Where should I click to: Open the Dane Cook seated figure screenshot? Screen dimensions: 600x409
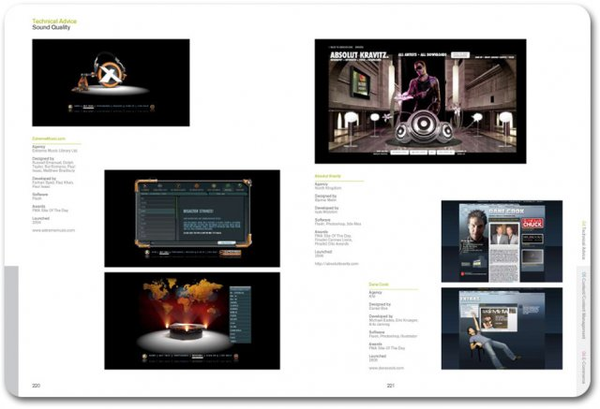pos(502,329)
